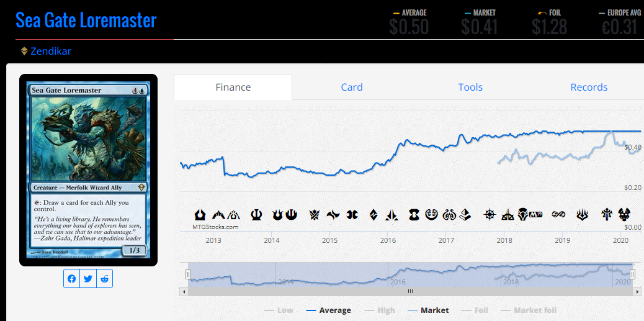This screenshot has width=644, height=321.
Task: Open the Zendikar set link
Action: pyautogui.click(x=51, y=52)
